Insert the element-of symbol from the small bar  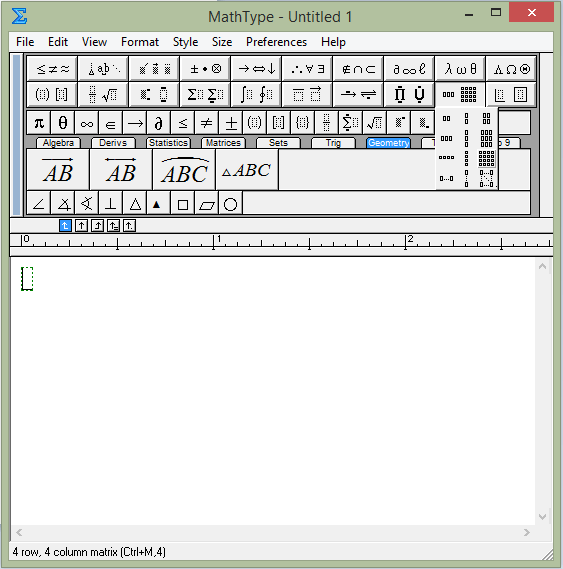point(110,123)
